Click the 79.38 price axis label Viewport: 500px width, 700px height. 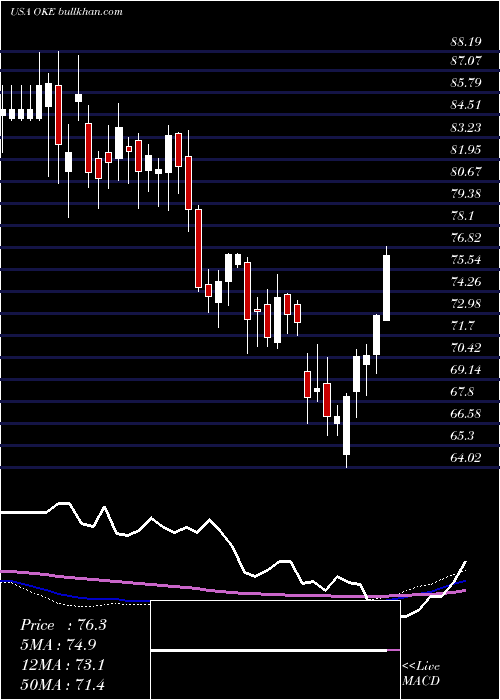(x=466, y=194)
